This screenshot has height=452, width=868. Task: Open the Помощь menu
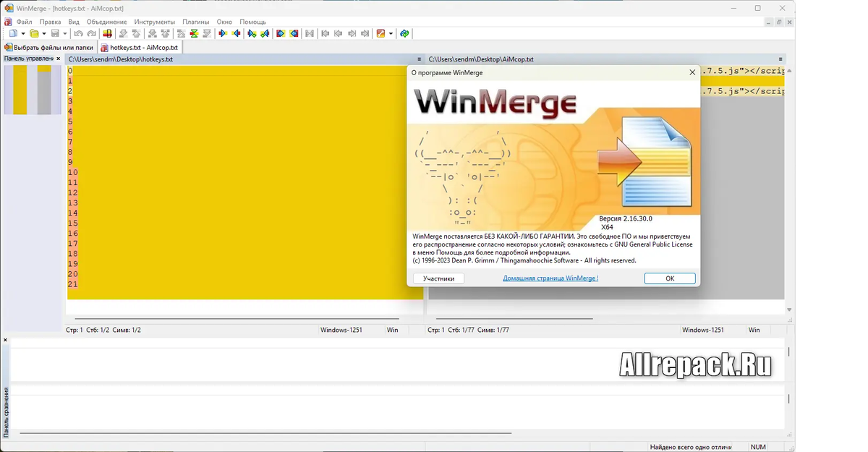(252, 22)
